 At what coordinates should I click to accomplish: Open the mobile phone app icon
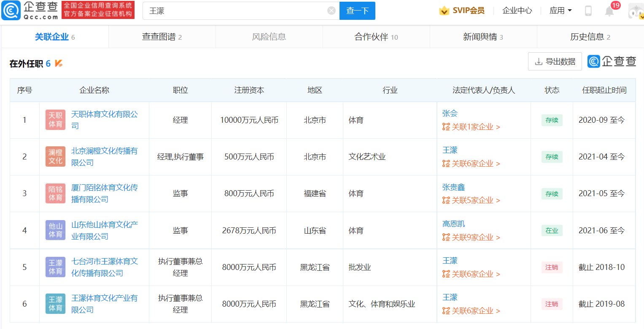pos(588,11)
